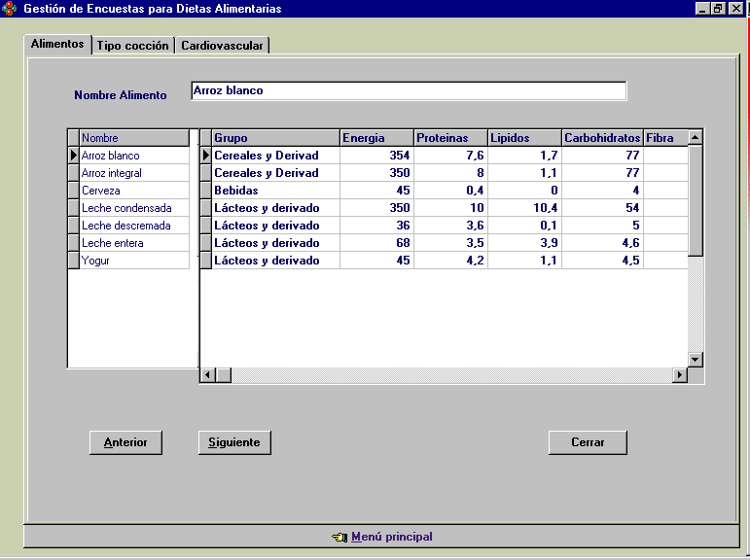The image size is (750, 560).
Task: Go to next record with Siguiente
Action: point(234,442)
